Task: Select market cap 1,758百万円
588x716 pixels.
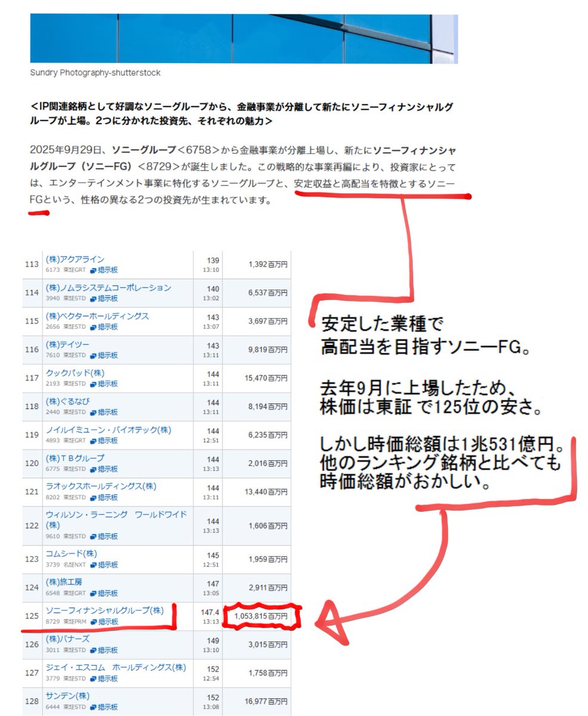Action: (268, 673)
